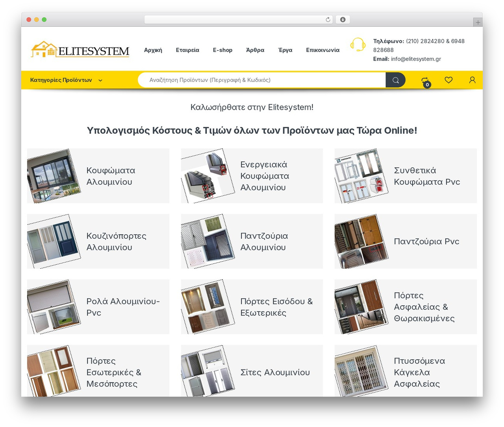
Task: Expand Κατηγορίες Προϊόντων dropdown
Action: [x=66, y=80]
